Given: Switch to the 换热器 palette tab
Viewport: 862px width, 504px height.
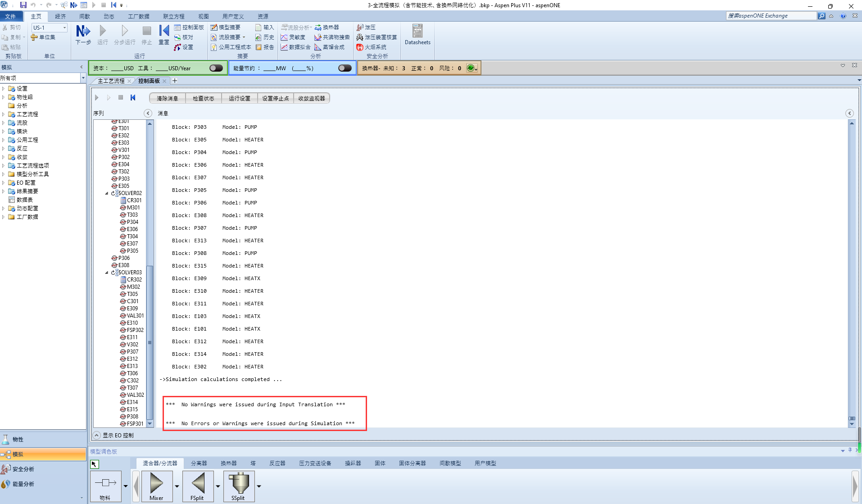Looking at the screenshot, I should 229,463.
